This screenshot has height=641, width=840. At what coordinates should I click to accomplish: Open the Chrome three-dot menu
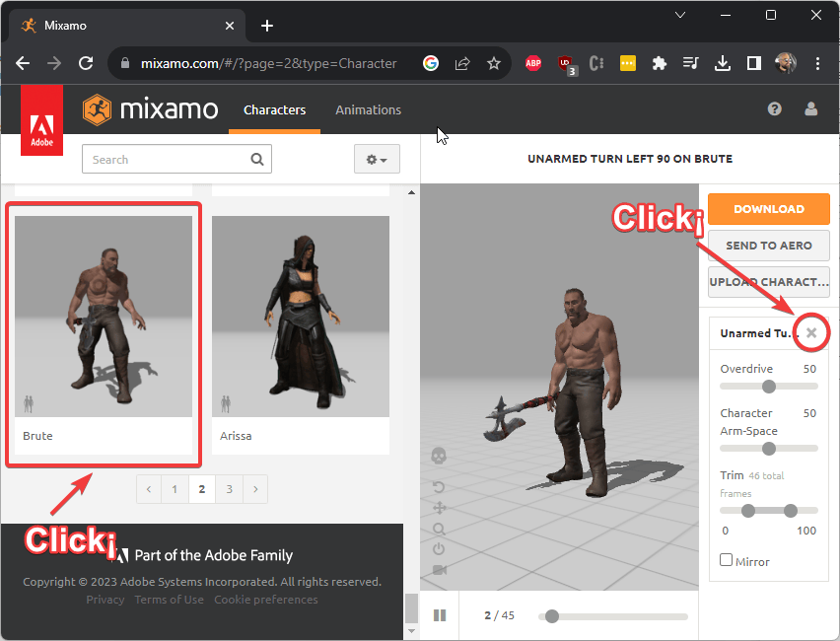pos(817,63)
